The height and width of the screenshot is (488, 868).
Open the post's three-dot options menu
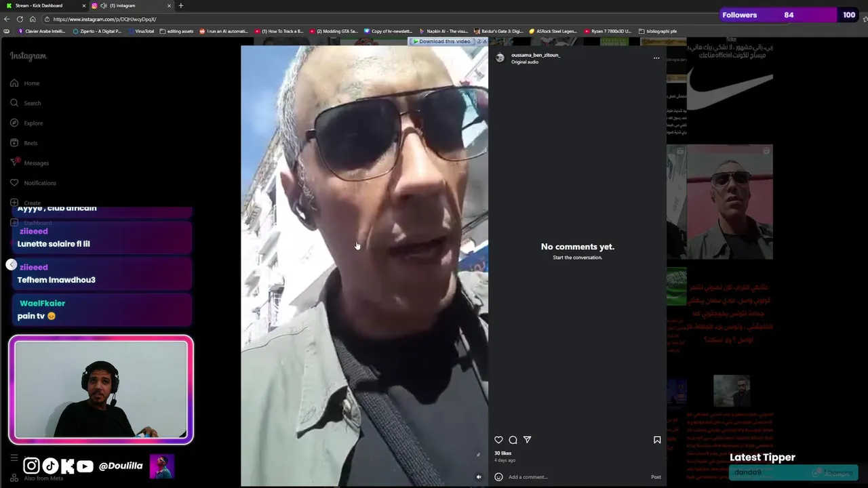point(656,58)
